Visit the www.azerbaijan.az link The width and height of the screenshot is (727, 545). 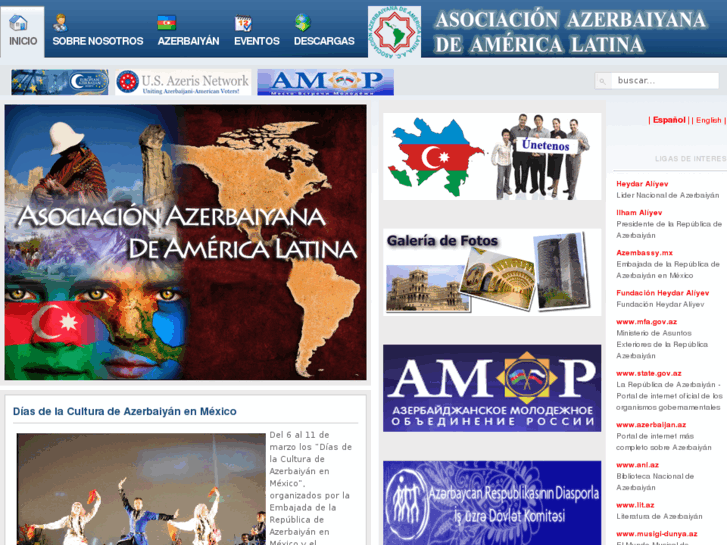651,425
